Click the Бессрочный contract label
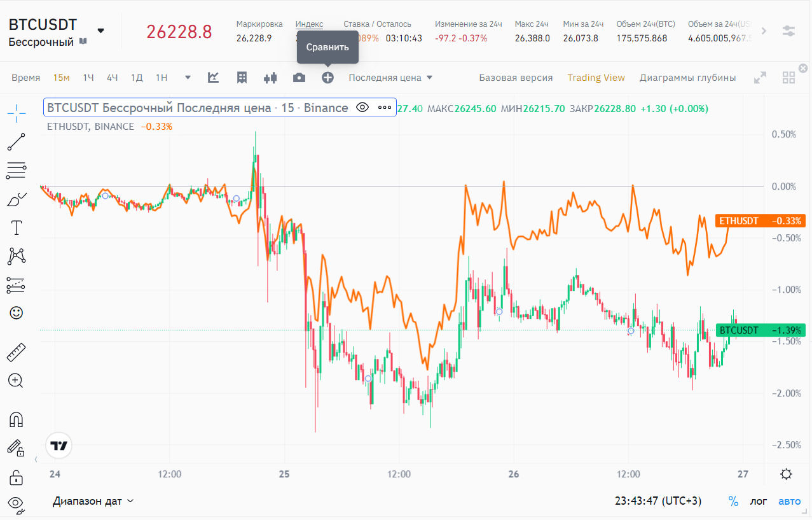Image resolution: width=812 pixels, height=520 pixels. (x=41, y=42)
